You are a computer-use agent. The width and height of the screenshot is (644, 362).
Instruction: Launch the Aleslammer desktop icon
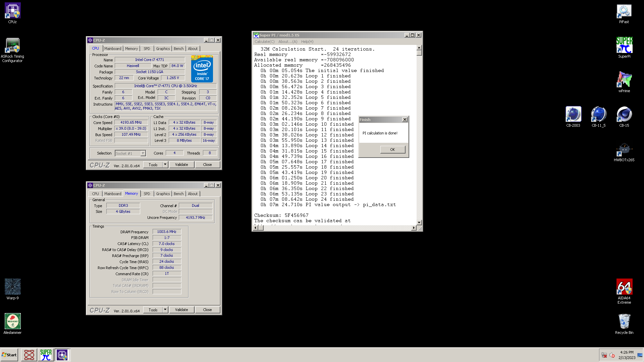(x=12, y=324)
